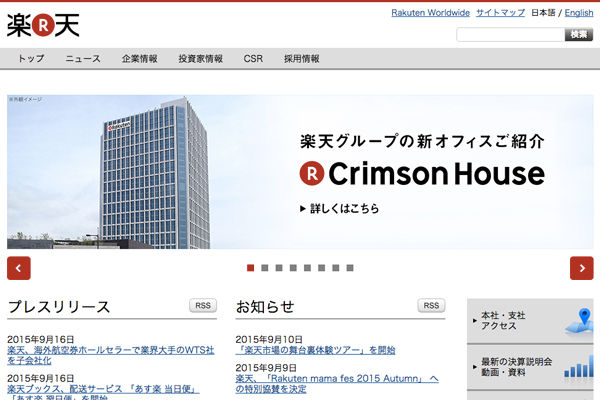The image size is (600, 400).
Task: Click the 2015年9月10日 date text
Action: pyautogui.click(x=269, y=339)
